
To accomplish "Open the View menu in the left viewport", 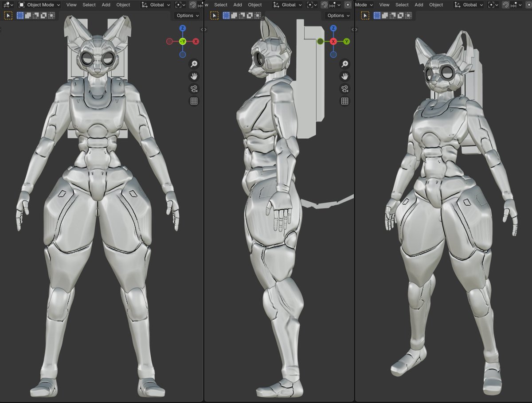I will (71, 5).
